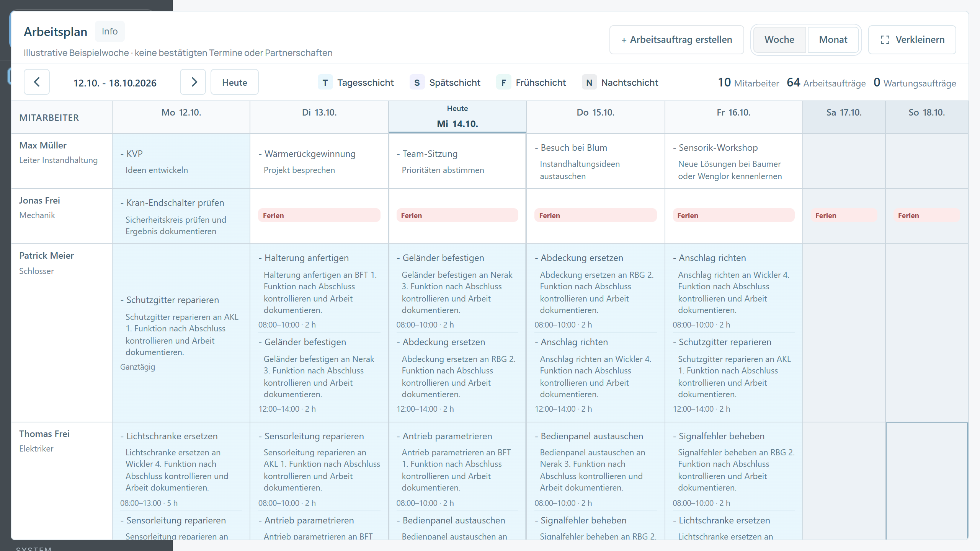
Task: Open Kran-Endschalter prüfen task
Action: 181,217
